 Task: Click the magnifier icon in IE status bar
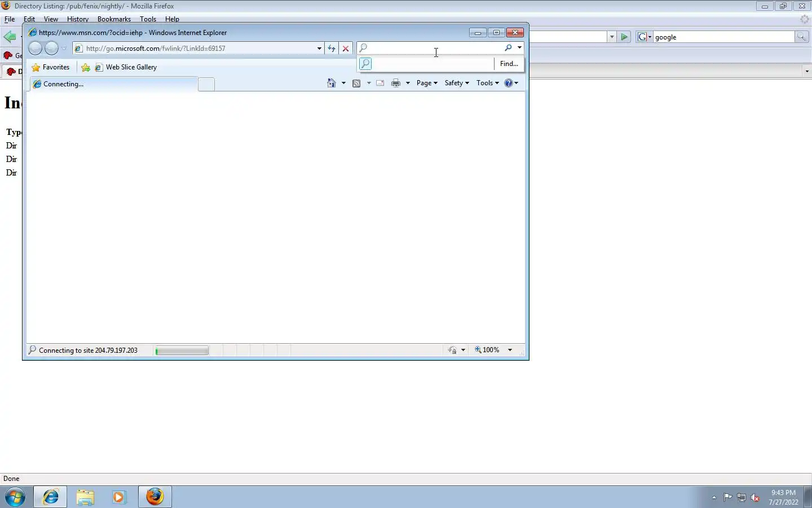32,350
